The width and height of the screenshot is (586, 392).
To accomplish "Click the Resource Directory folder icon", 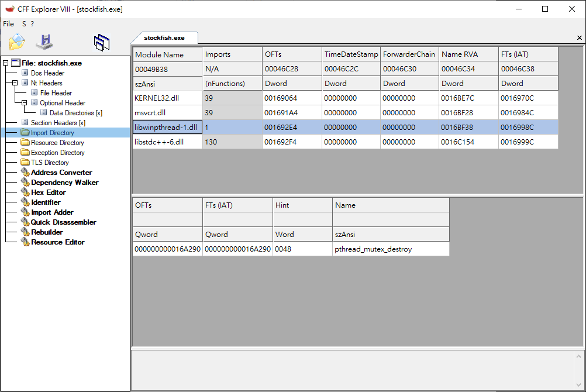I will (25, 143).
